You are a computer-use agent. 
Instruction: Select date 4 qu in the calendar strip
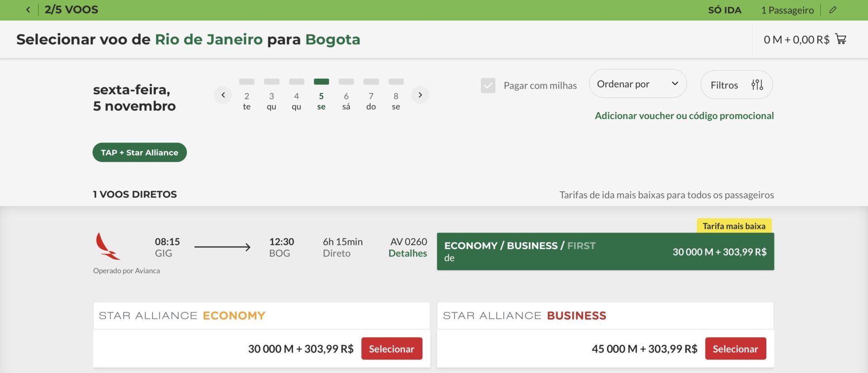tap(296, 95)
